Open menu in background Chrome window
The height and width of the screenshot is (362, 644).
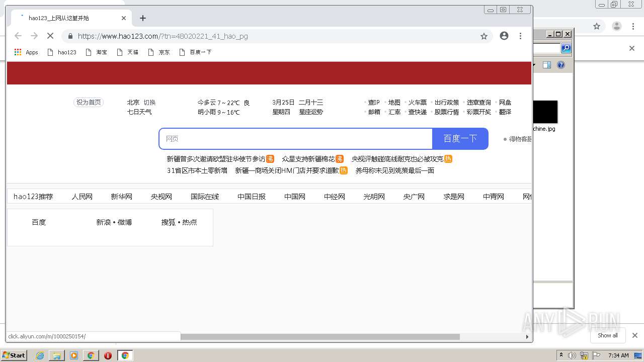point(633,26)
